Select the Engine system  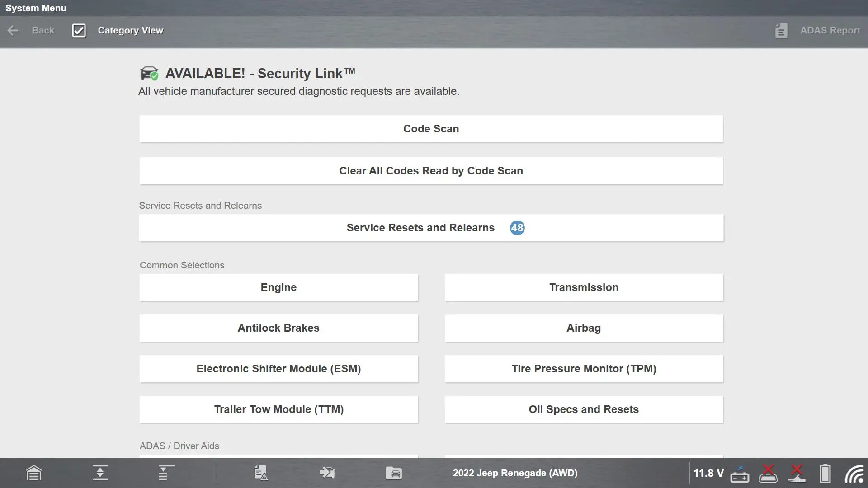(x=278, y=287)
